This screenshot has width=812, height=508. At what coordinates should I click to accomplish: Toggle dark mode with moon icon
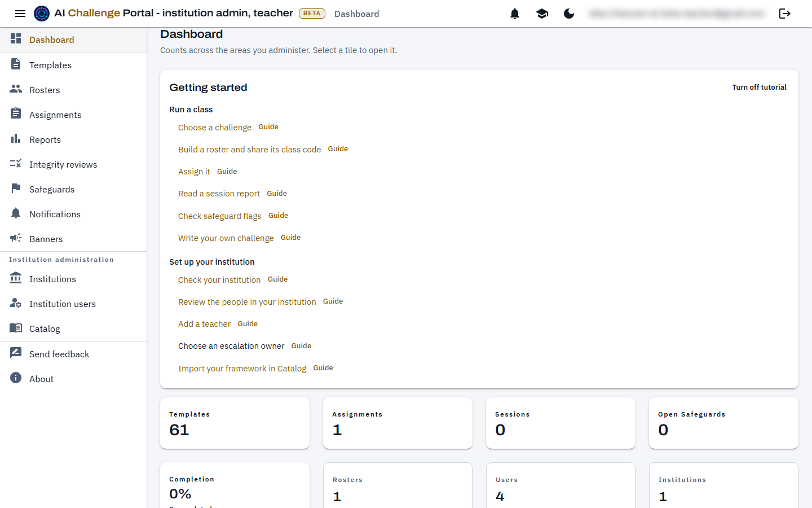[569, 14]
